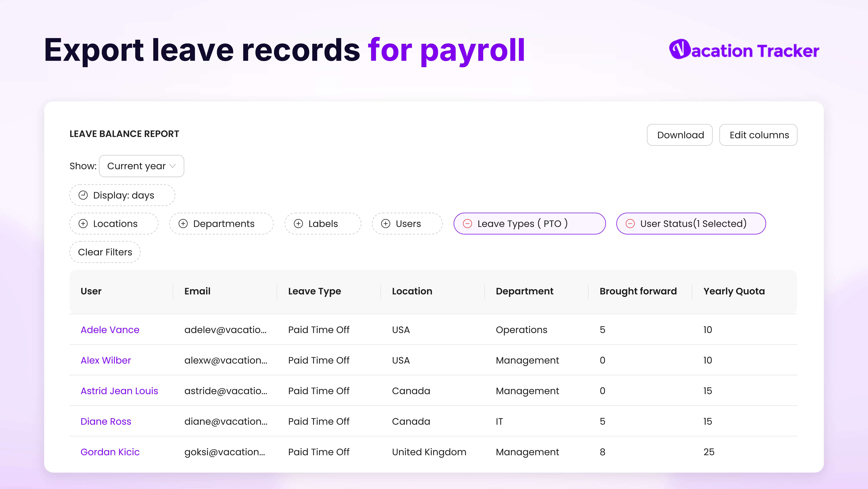868x489 pixels.
Task: Sort by the Location column header
Action: coord(412,291)
